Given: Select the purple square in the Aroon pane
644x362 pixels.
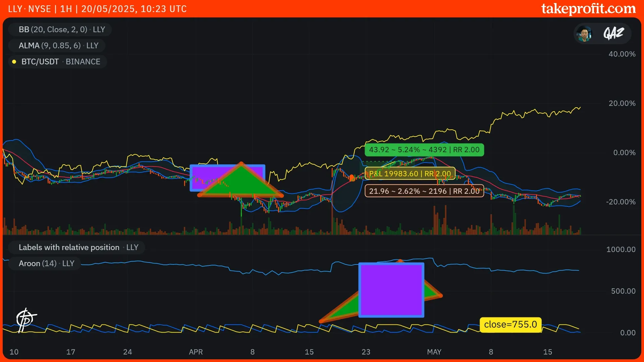Looking at the screenshot, I should coord(391,290).
